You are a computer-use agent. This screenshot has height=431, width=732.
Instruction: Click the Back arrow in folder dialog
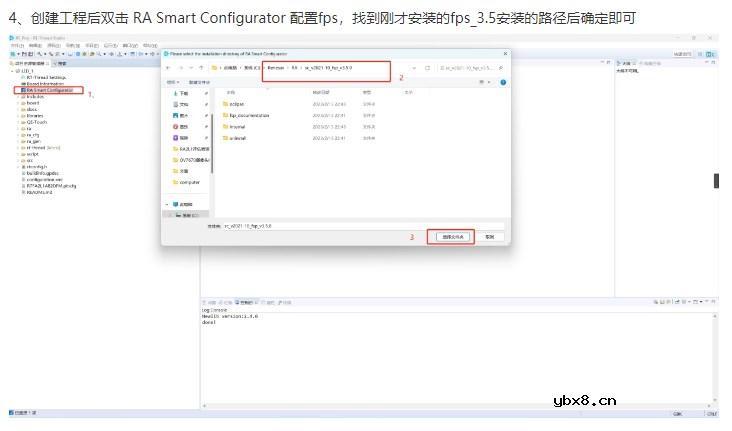point(169,68)
